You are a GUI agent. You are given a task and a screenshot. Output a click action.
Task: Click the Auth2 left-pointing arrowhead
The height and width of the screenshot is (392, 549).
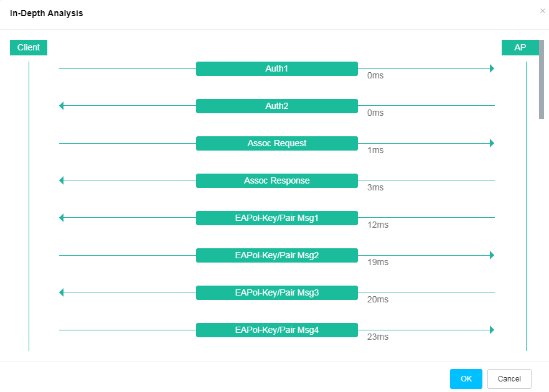click(62, 106)
